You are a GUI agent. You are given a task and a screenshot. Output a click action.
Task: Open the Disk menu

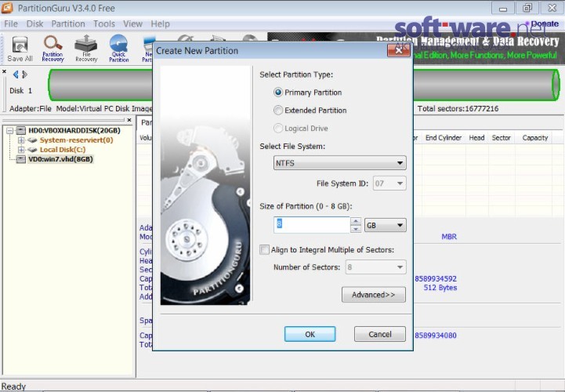point(34,24)
